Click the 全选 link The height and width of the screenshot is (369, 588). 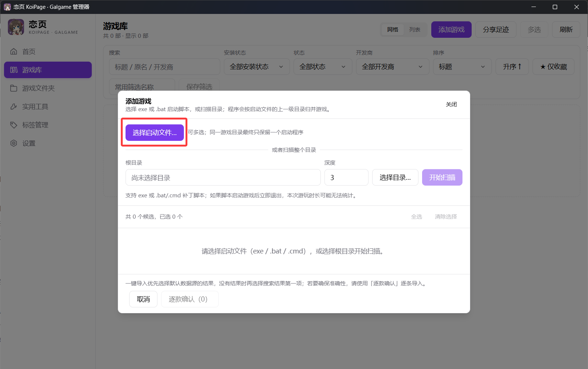coord(417,217)
